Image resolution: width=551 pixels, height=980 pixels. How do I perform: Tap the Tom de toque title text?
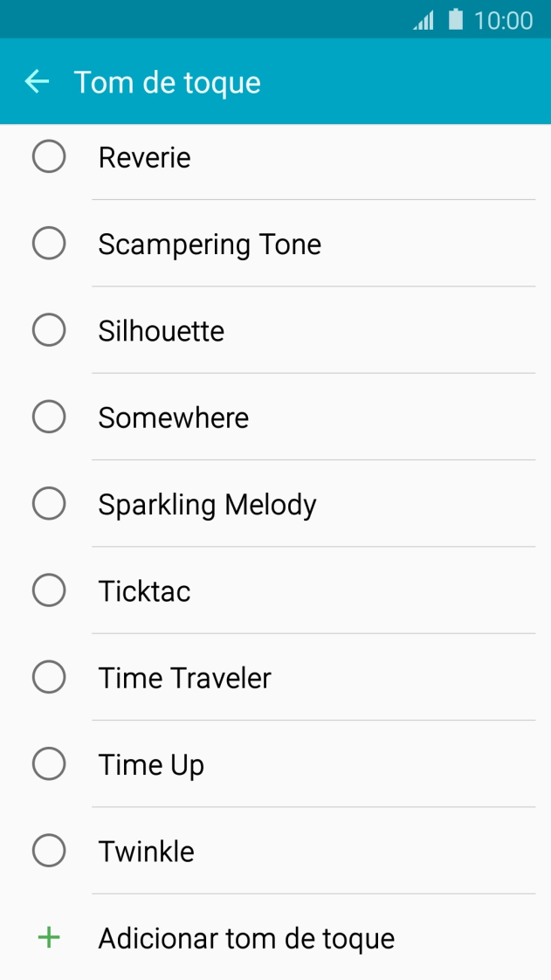(x=168, y=82)
